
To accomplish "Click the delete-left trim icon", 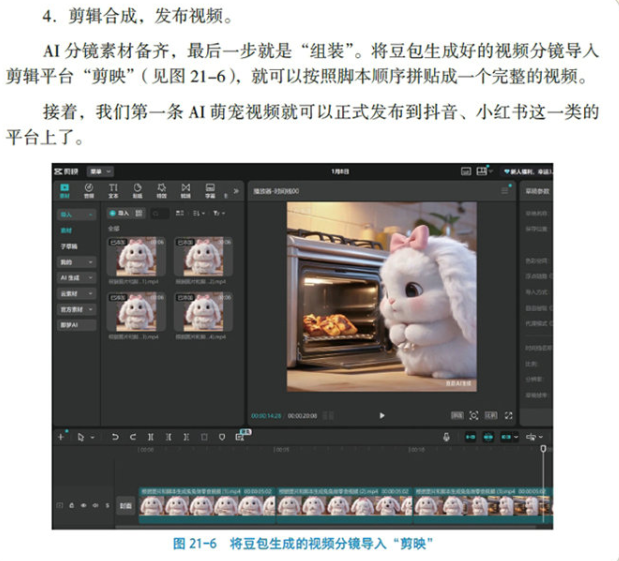I will click(x=168, y=437).
